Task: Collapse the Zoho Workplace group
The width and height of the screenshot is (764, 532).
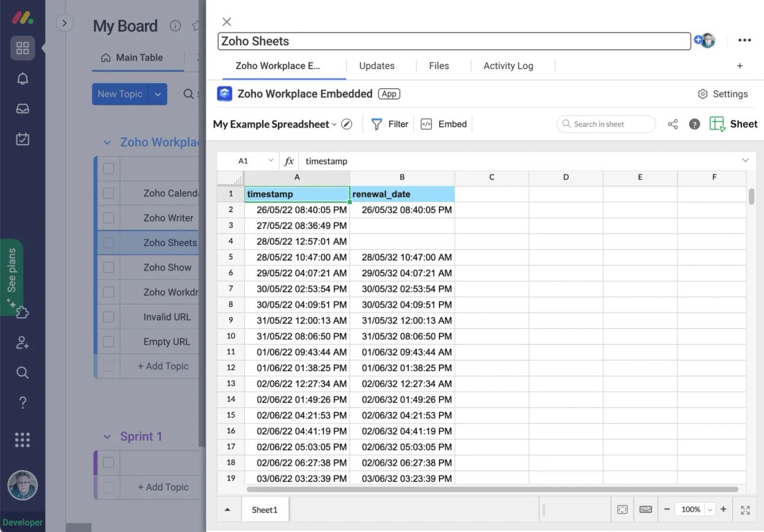Action: click(x=107, y=142)
